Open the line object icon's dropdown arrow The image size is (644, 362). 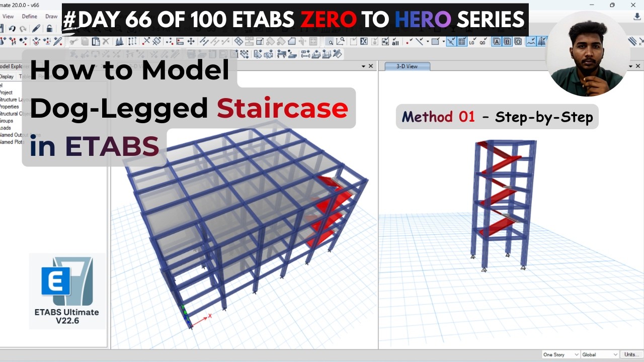[x=428, y=41]
